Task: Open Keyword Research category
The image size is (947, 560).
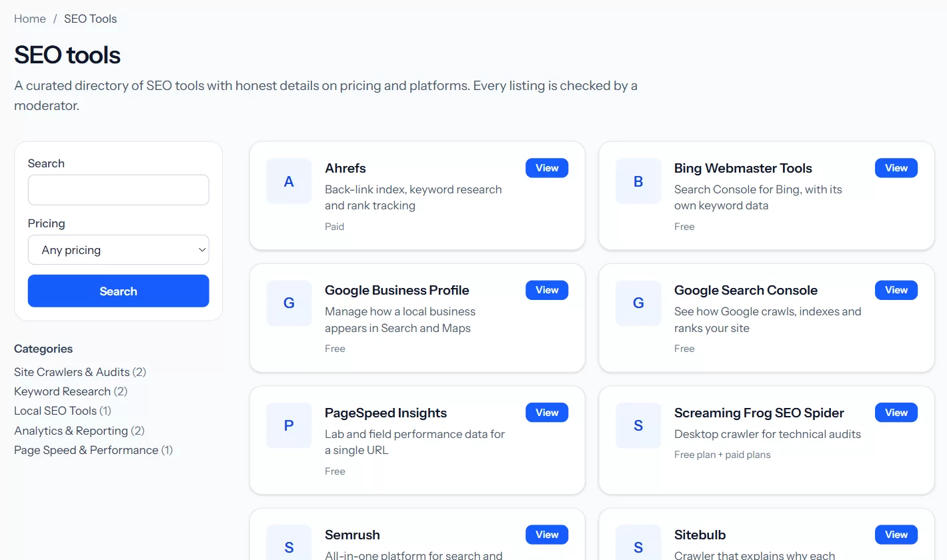Action: pos(62,391)
